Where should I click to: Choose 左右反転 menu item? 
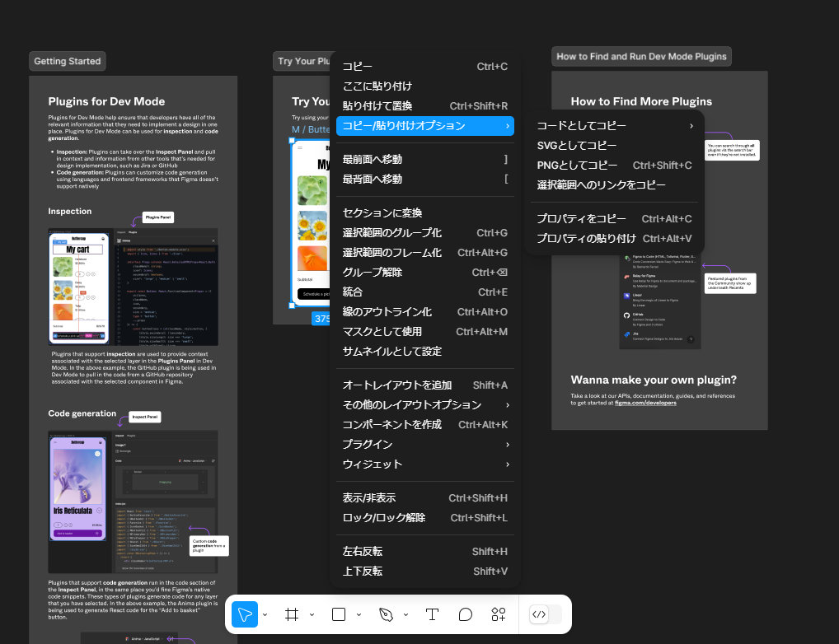pyautogui.click(x=424, y=552)
